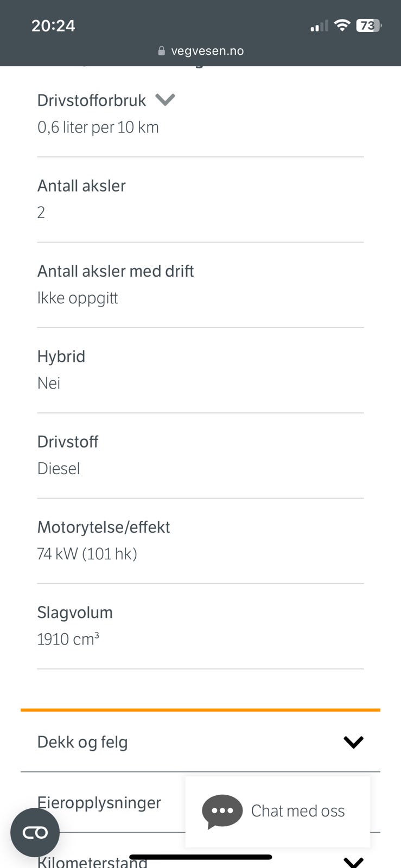This screenshot has width=401, height=868.
Task: Tap the battery indicator icon
Action: click(368, 25)
